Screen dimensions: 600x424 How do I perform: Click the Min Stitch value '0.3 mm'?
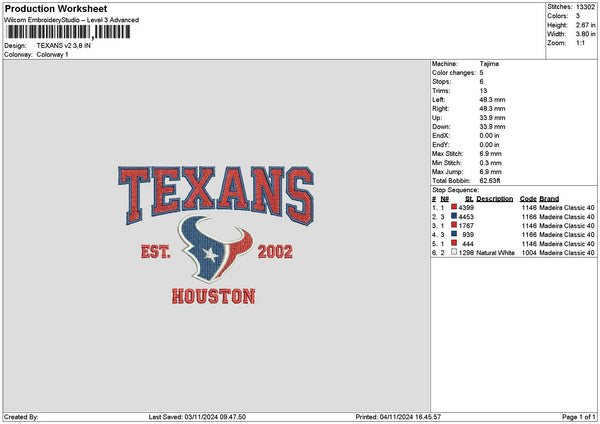click(491, 163)
